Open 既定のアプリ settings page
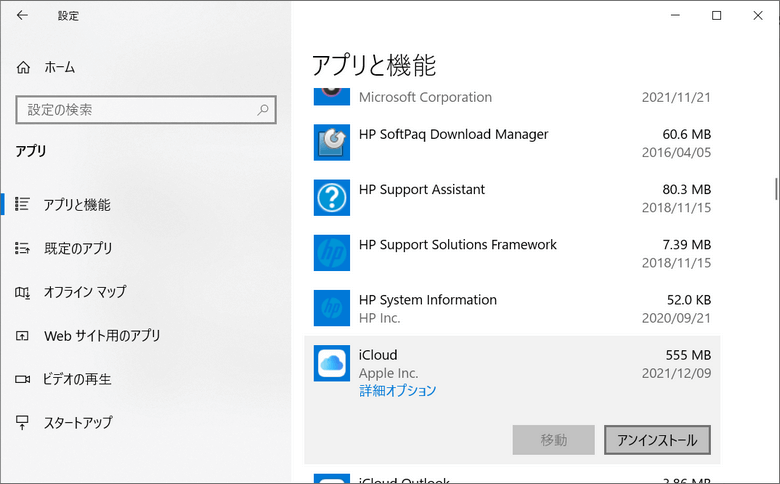The image size is (780, 484). 78,248
